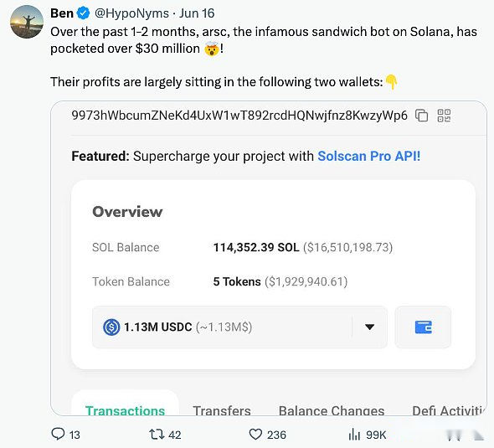The width and height of the screenshot is (494, 448).
Task: Repost using the retweet arrows icon
Action: click(157, 434)
